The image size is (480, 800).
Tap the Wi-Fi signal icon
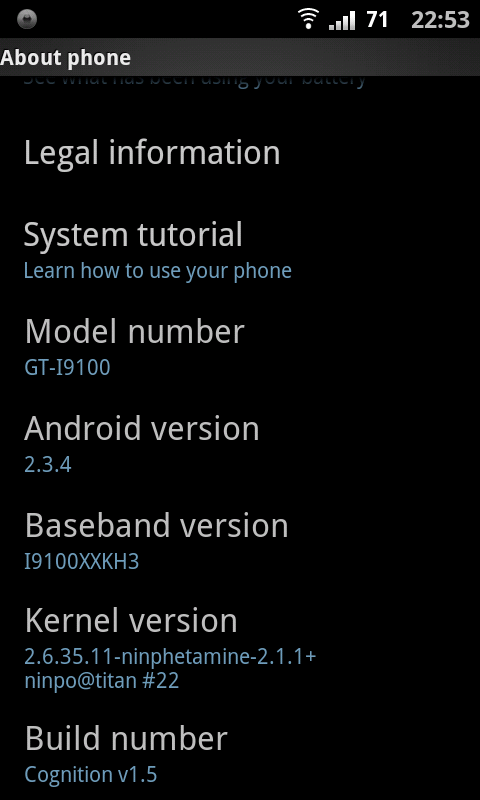[308, 19]
